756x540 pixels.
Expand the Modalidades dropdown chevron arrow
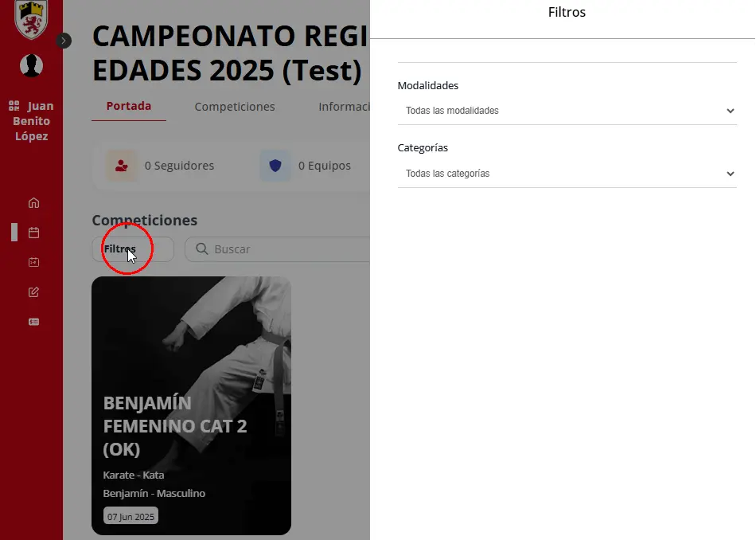pyautogui.click(x=730, y=111)
